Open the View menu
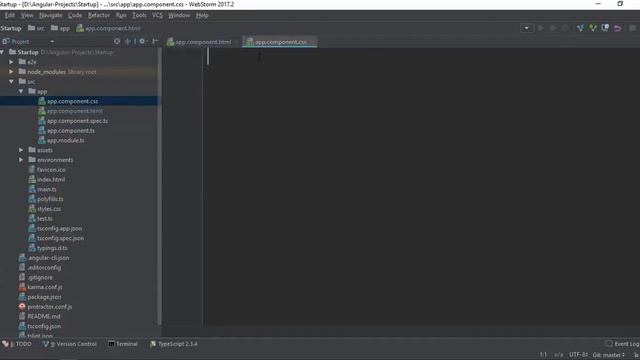Image resolution: width=640 pixels, height=360 pixels. point(27,15)
